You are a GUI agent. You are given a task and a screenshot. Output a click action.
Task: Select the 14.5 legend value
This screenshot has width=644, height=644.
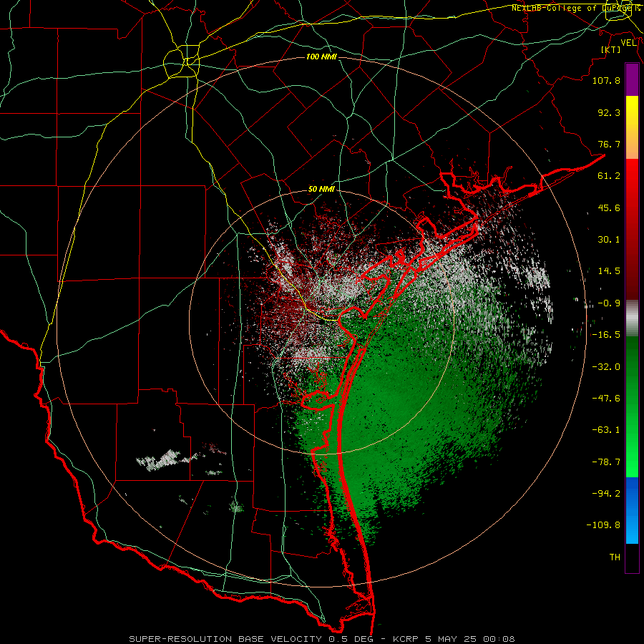tap(609, 271)
